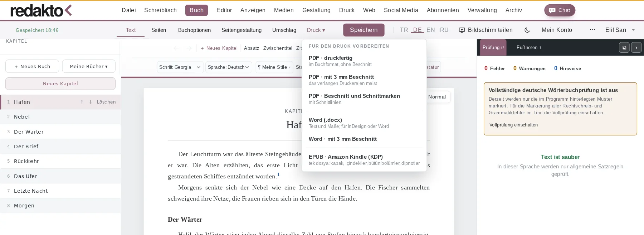Move Hafen chapter down arrow

coord(91,102)
